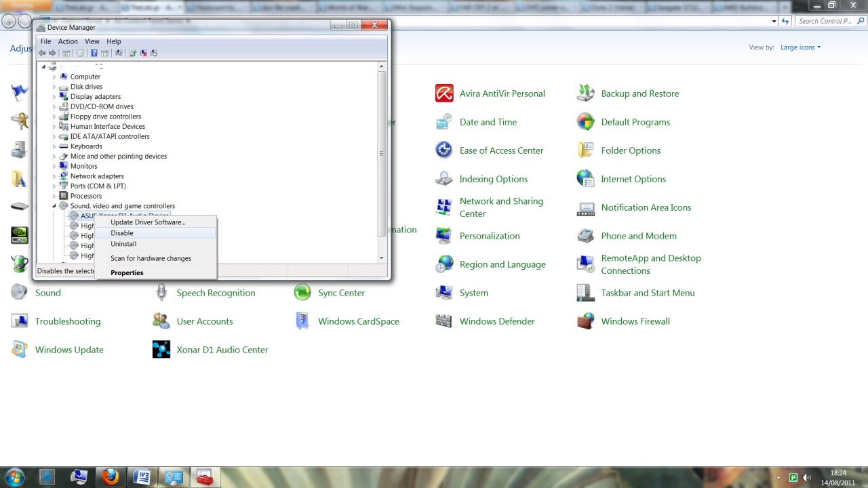Image resolution: width=868 pixels, height=488 pixels.
Task: Choose Disable from the context menu
Action: pyautogui.click(x=122, y=233)
